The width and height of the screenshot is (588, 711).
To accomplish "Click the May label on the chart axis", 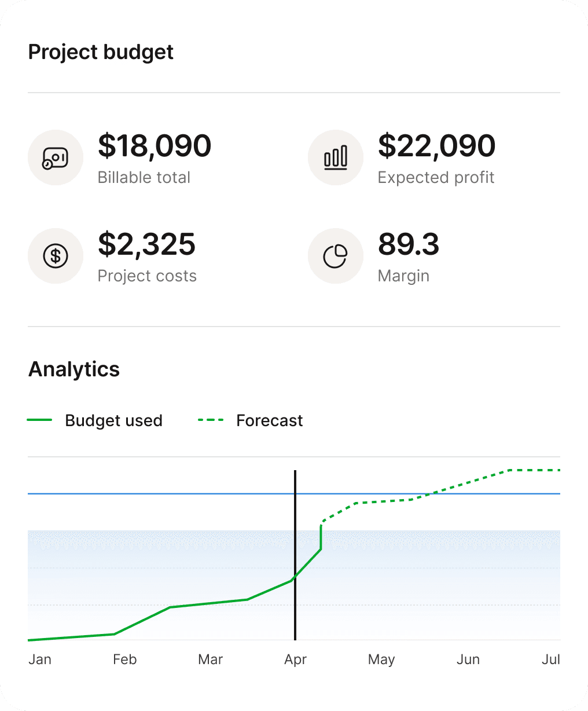I will coord(381,659).
